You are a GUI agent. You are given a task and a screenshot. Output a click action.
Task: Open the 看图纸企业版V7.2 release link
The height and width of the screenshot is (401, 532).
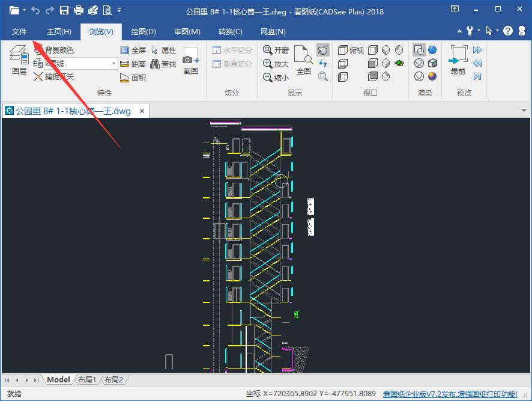(450, 394)
